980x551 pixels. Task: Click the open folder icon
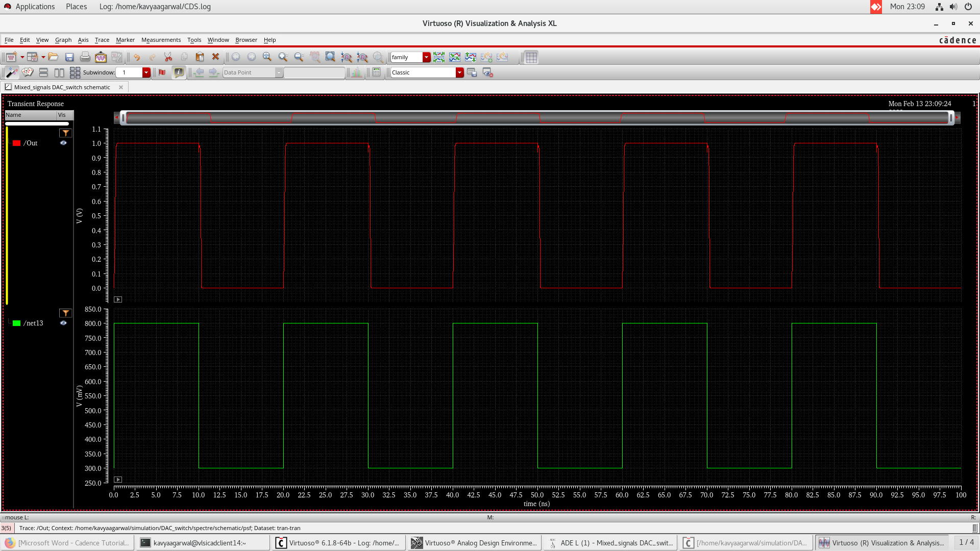[x=53, y=57]
